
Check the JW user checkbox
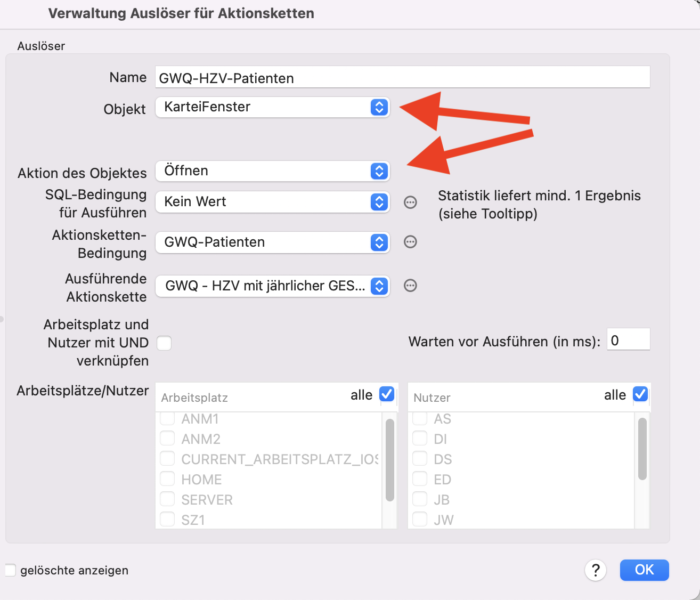(x=420, y=520)
